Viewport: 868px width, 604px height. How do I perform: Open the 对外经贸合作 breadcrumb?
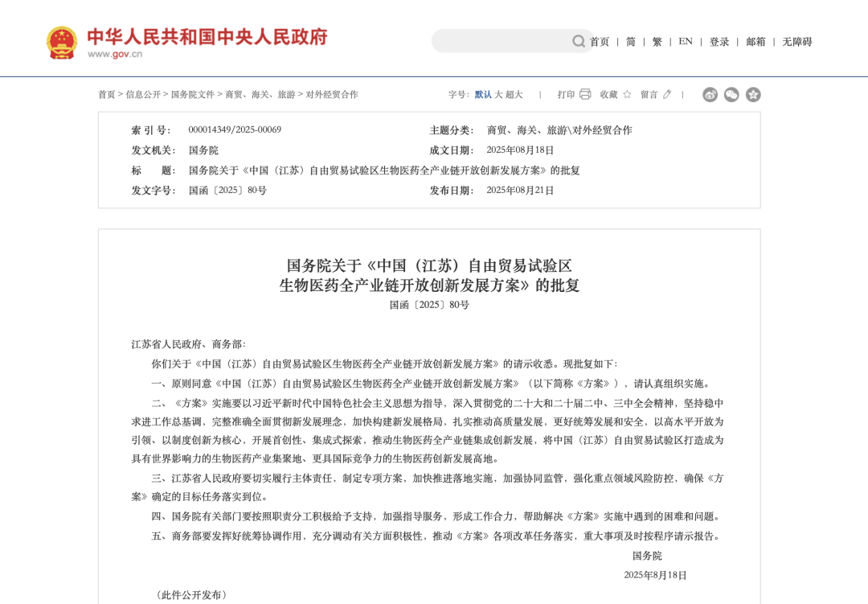pyautogui.click(x=332, y=95)
